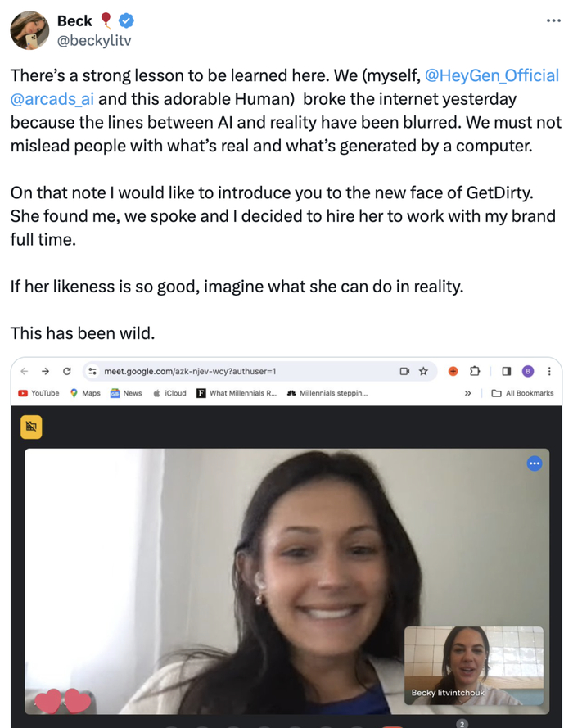Click the meet.google.com address bar URL
Viewport: 573px width, 728px height.
[x=190, y=372]
